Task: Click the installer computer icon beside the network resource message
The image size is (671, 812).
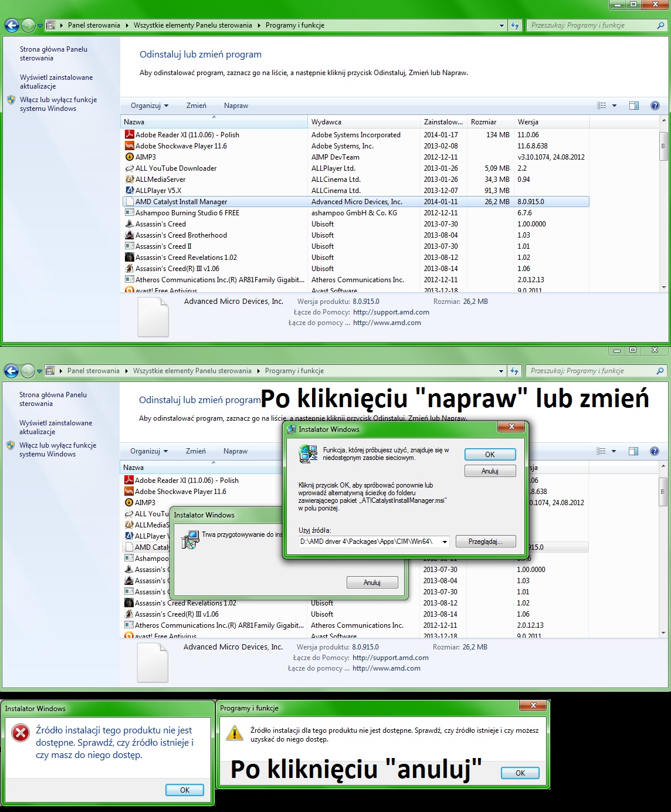Action: (308, 454)
